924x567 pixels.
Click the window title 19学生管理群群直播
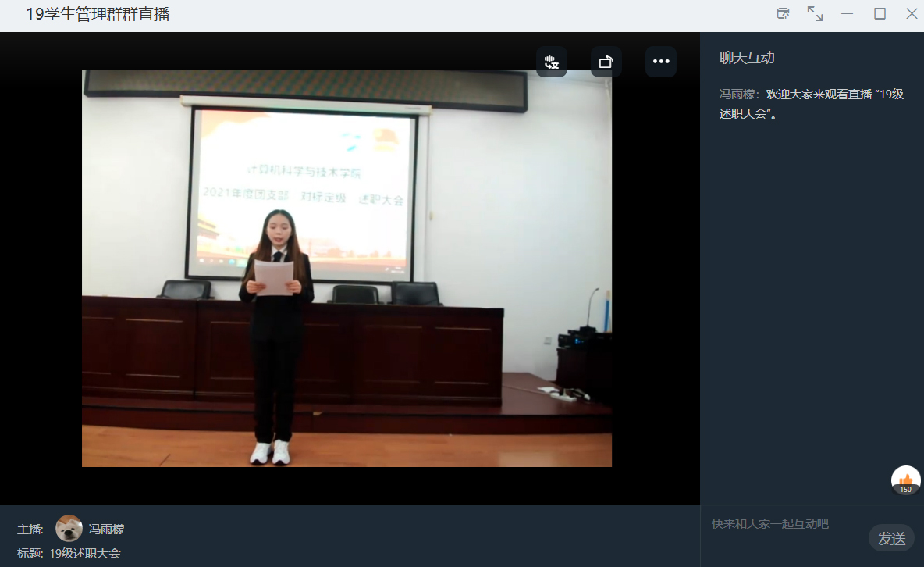[98, 14]
